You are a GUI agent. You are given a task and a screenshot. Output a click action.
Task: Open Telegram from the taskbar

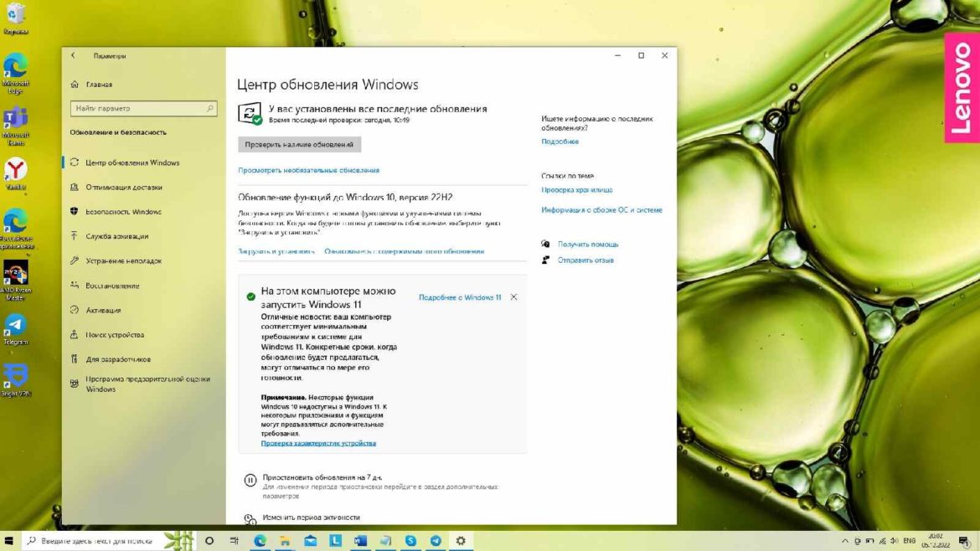pos(435,541)
